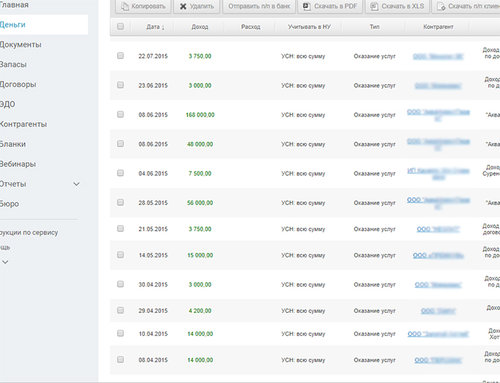Send payment order via Отправить п/п в банк
Image resolution: width=500 pixels, height=383 pixels.
coord(259,6)
